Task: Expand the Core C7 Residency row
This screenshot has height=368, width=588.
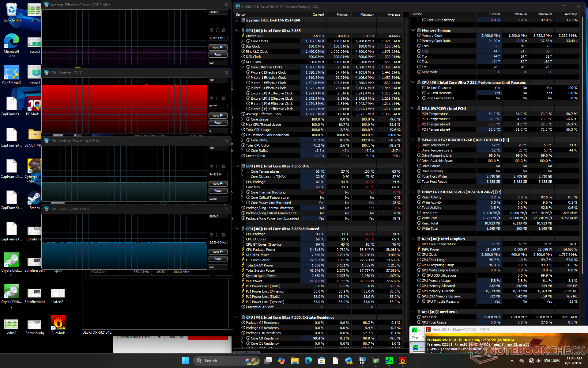Action: click(418, 20)
